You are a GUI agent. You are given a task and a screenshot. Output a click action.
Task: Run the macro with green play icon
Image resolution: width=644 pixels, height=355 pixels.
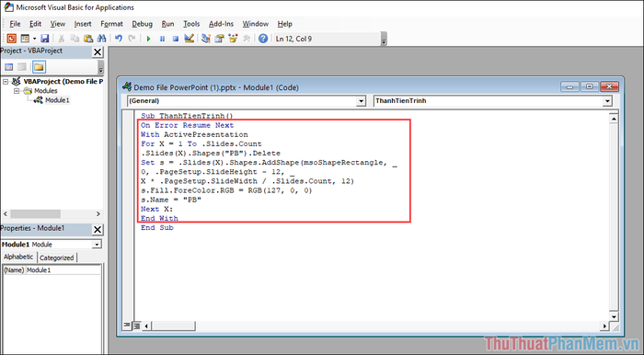click(149, 39)
